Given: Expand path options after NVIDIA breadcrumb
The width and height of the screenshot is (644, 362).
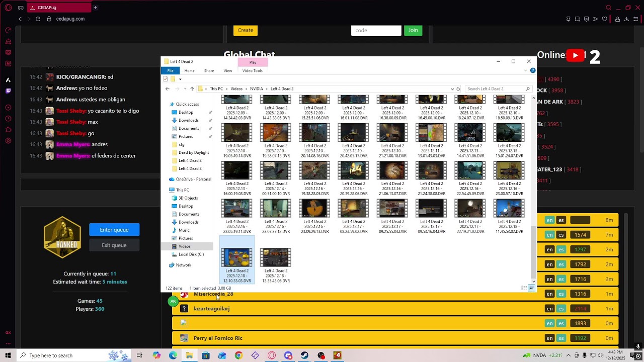Looking at the screenshot, I should point(267,89).
